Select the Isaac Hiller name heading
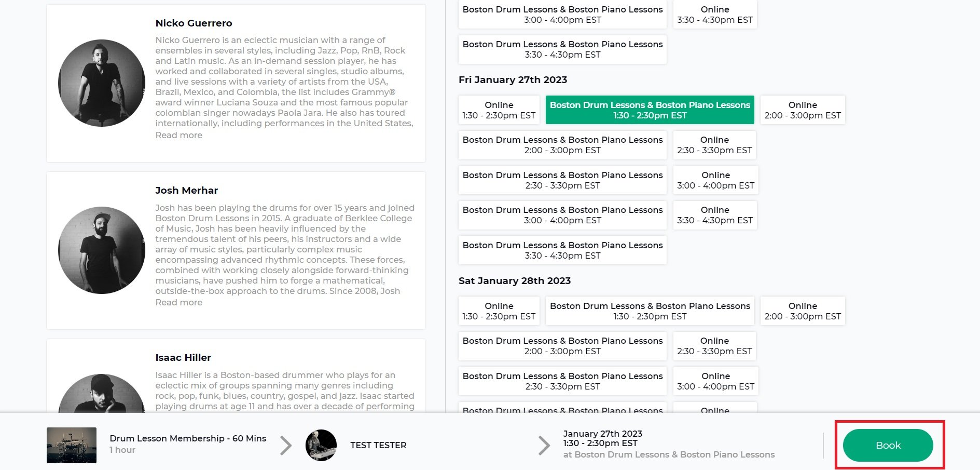This screenshot has height=470, width=980. tap(183, 357)
